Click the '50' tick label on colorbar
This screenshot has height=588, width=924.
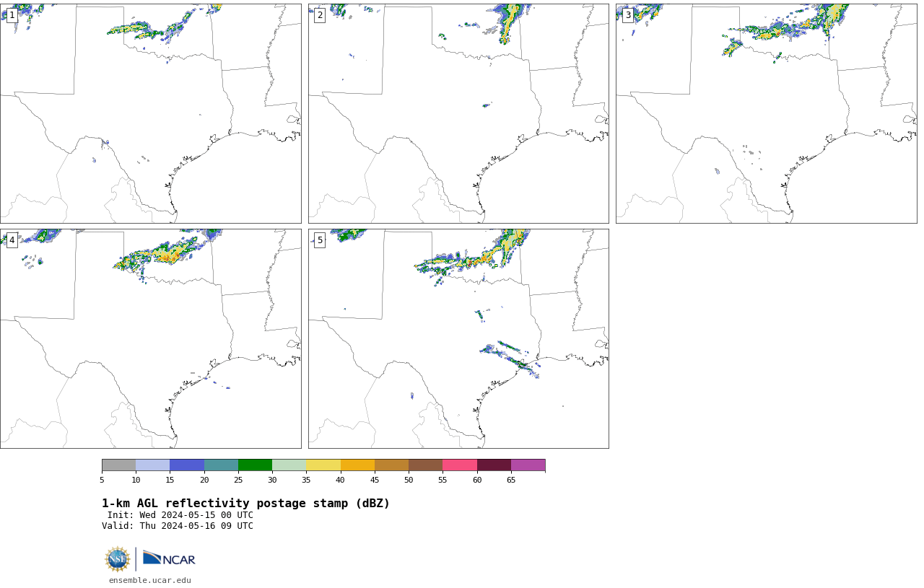(x=409, y=480)
